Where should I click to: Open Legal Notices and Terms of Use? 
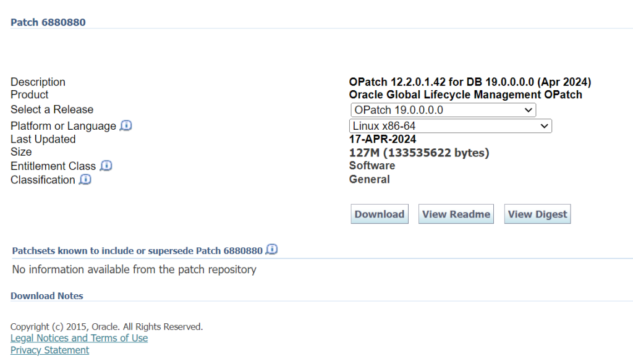(79, 338)
